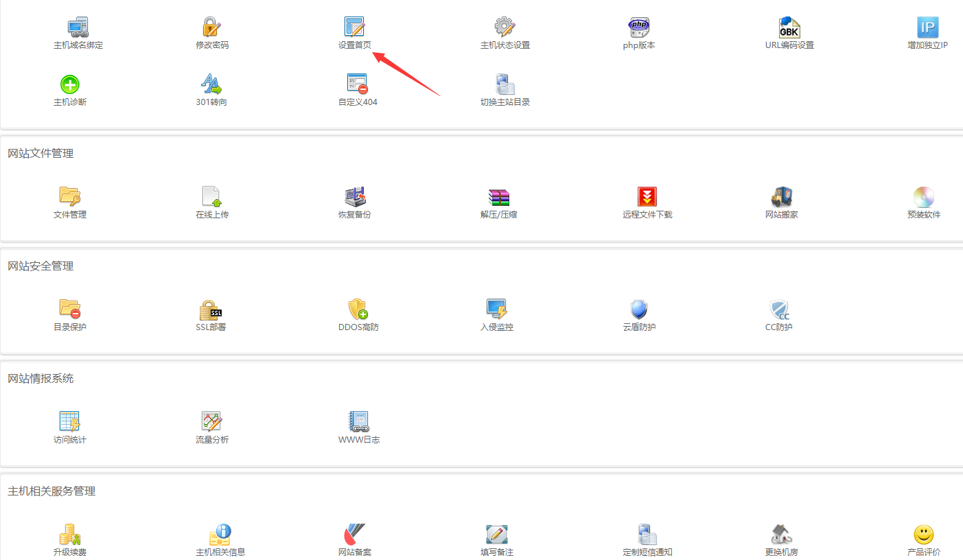Open the SSL部署 lock icon
963x560 pixels.
pyautogui.click(x=211, y=310)
